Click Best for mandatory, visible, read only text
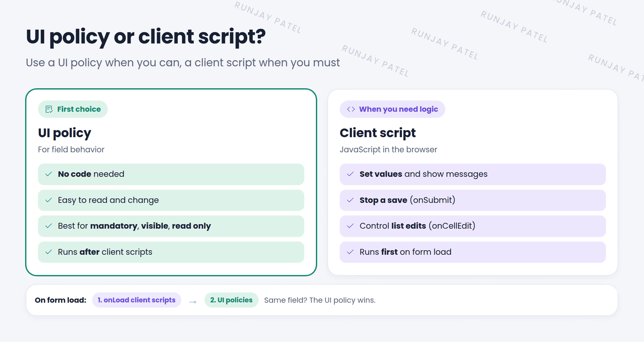The width and height of the screenshot is (644, 342). click(134, 226)
